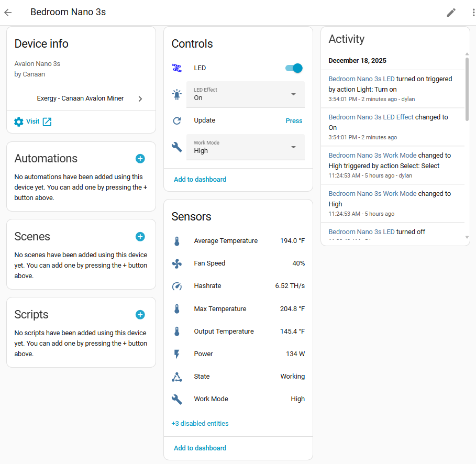Toggle the LED switch off

point(293,68)
